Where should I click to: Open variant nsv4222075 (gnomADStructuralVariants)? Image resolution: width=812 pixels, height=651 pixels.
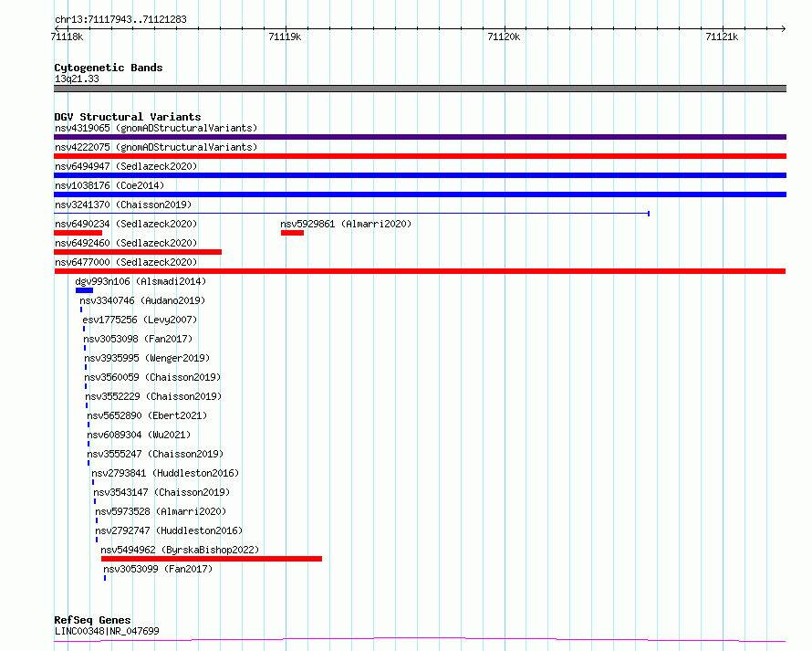pyautogui.click(x=156, y=147)
